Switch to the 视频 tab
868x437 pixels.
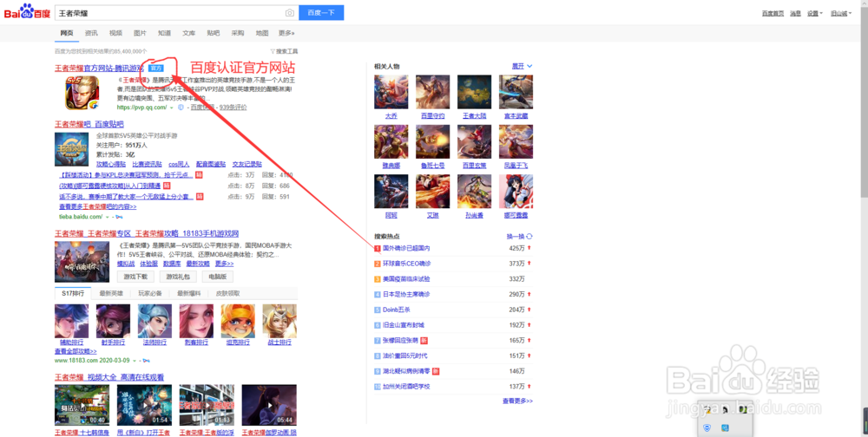tap(115, 33)
